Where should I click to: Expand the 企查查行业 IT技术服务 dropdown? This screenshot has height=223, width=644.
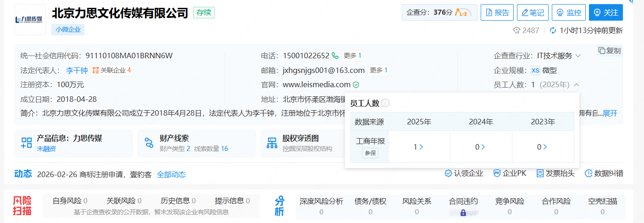pyautogui.click(x=578, y=56)
